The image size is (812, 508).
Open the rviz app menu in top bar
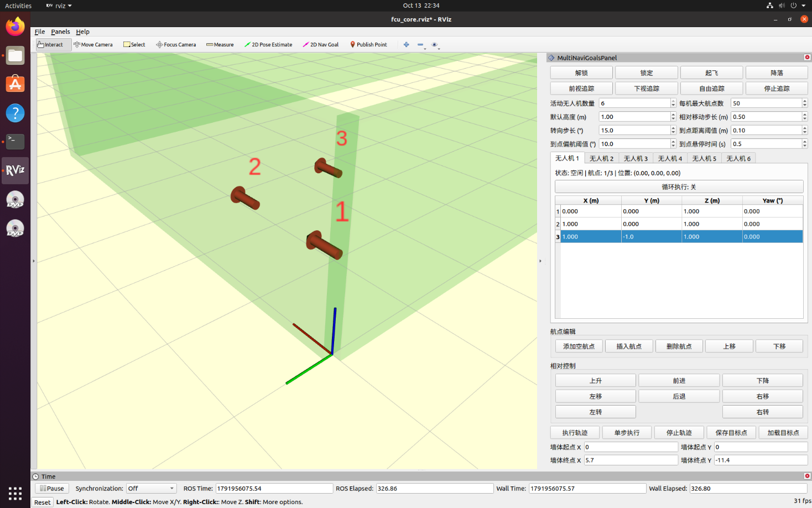tap(59, 6)
